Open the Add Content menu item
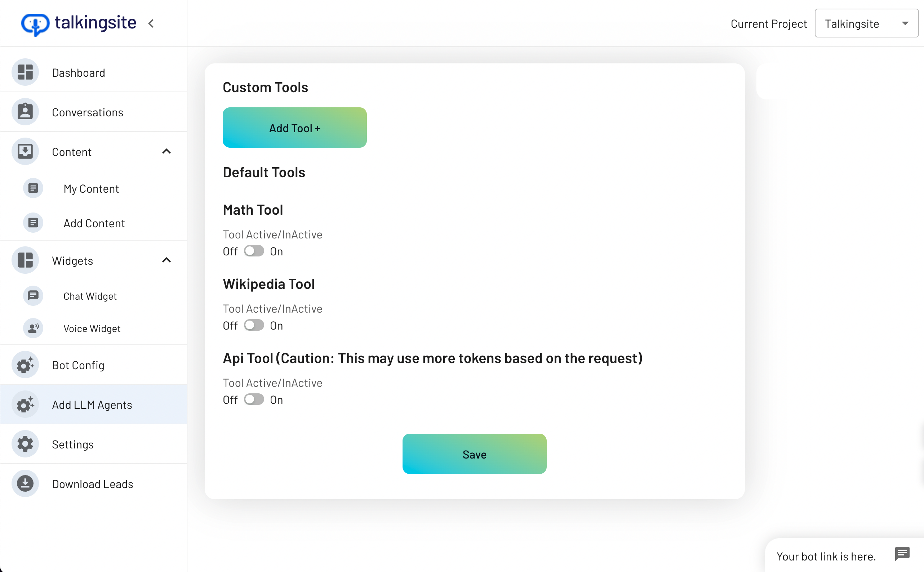Screen dimensions: 924x572 [94, 223]
